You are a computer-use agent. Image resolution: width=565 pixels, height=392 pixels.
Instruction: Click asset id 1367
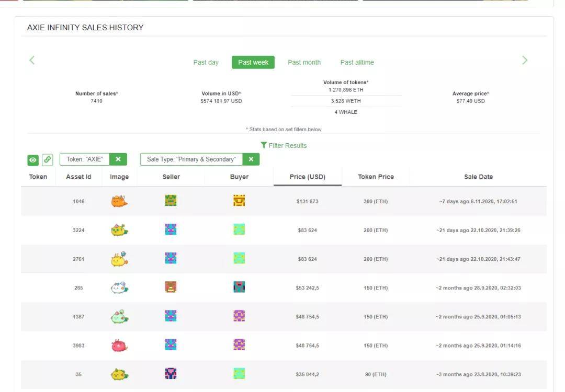click(x=78, y=317)
